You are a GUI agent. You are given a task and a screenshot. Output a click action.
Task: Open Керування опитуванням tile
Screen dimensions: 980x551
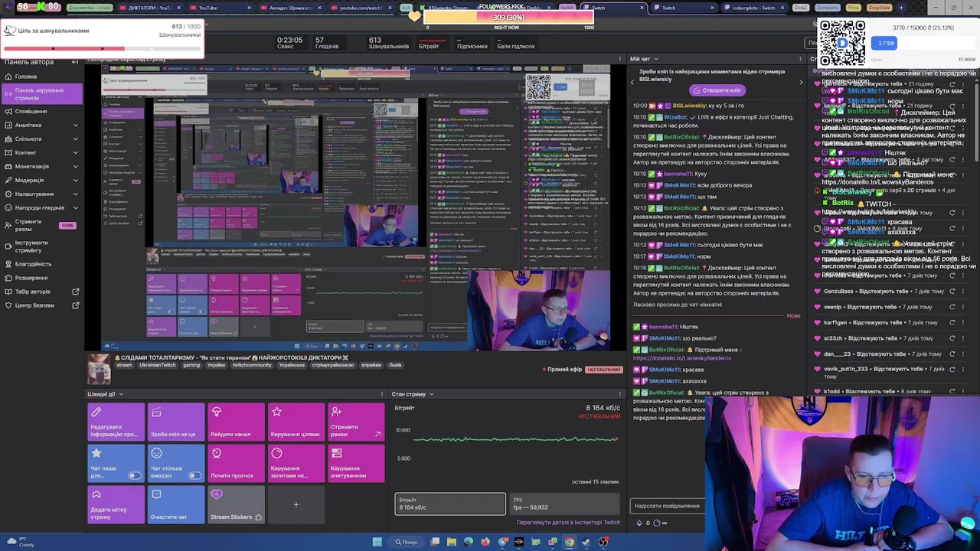356,465
